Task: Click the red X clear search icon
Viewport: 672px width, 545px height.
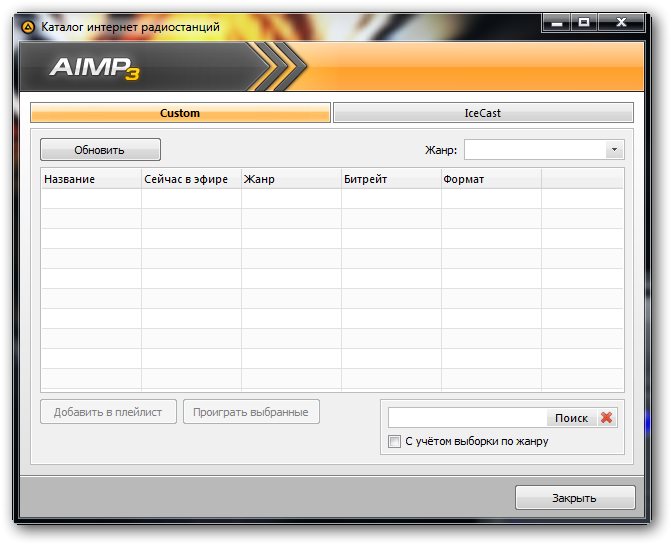Action: (606, 418)
